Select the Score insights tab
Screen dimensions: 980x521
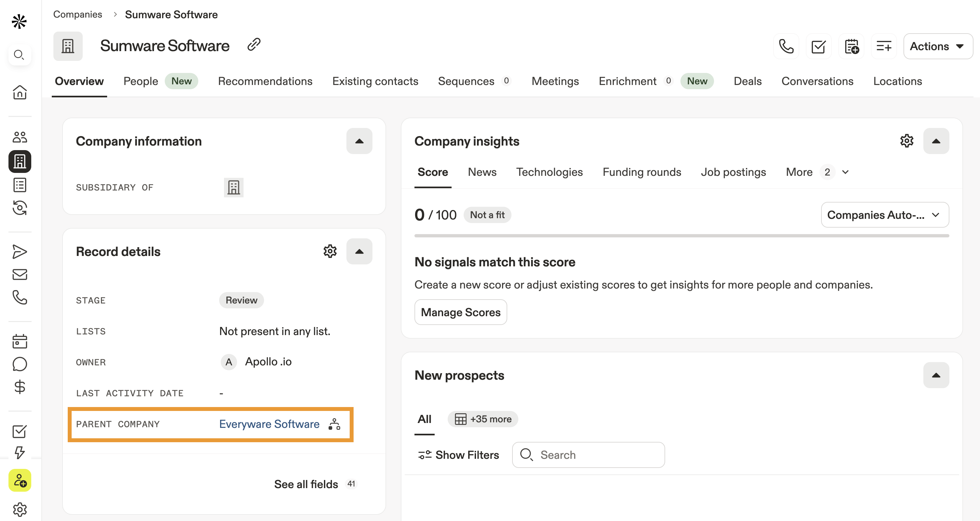click(x=433, y=172)
